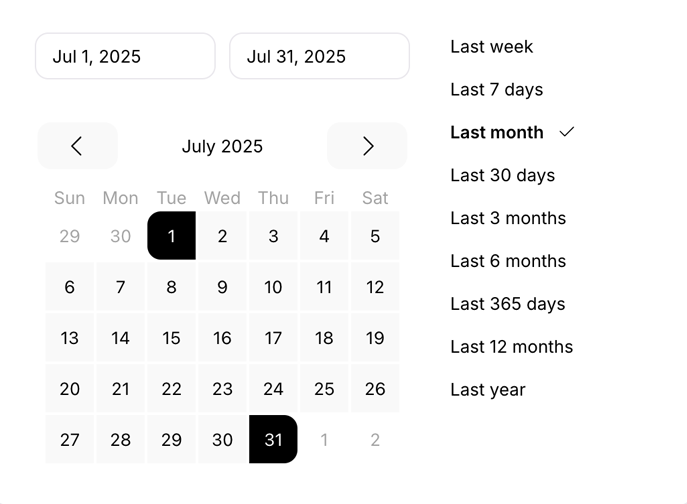Select the Last year preset
Viewport: 687px width, 504px height.
click(488, 391)
